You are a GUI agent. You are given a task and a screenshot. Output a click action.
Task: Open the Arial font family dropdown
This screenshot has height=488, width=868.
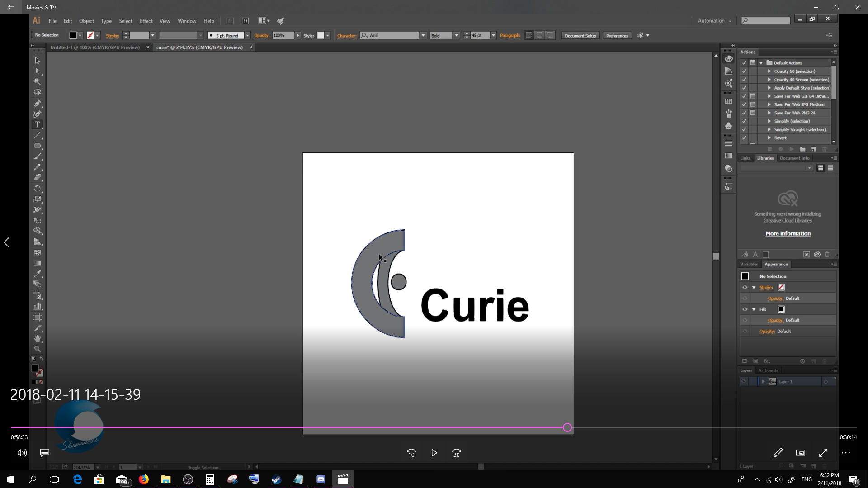(424, 35)
